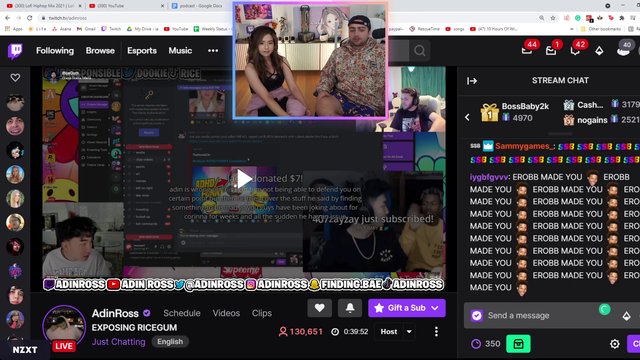
Task: Click the green Grammarly extension icon in toolbar
Action: (578, 18)
